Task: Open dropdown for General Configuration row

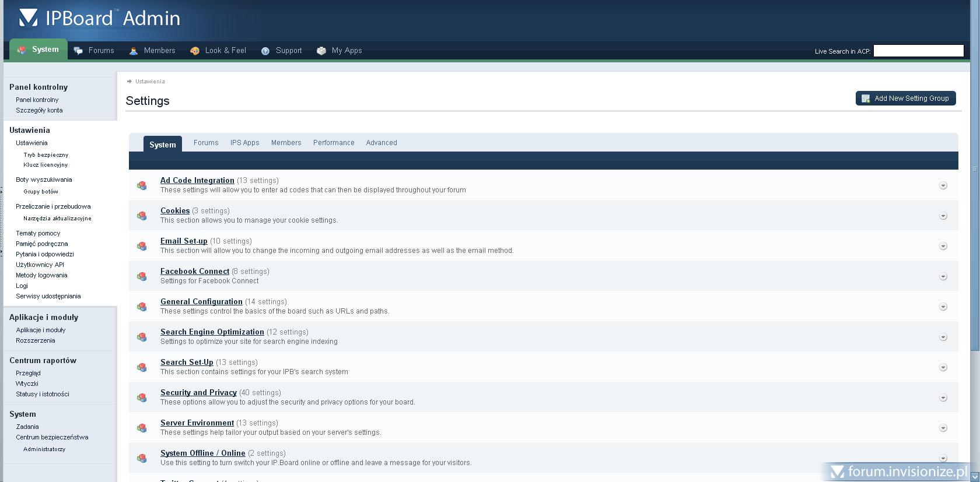Action: click(x=943, y=307)
